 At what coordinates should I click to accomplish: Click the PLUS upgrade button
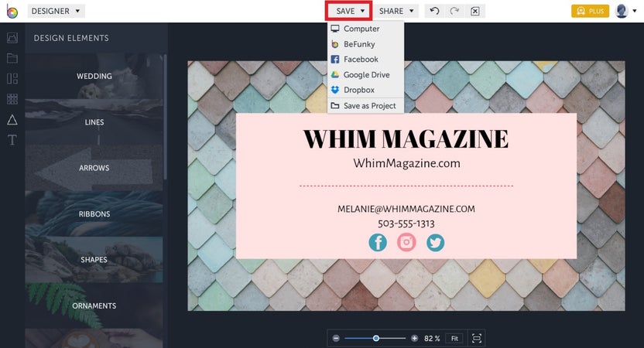pyautogui.click(x=590, y=11)
